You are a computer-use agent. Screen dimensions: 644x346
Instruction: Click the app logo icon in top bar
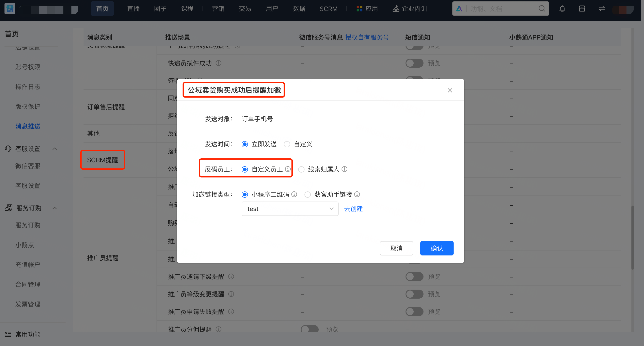pyautogui.click(x=10, y=9)
